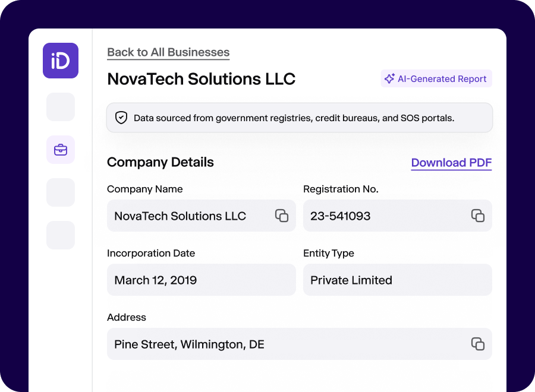Image resolution: width=535 pixels, height=392 pixels.
Task: Select the bottom sidebar navigation icon
Action: (60, 235)
